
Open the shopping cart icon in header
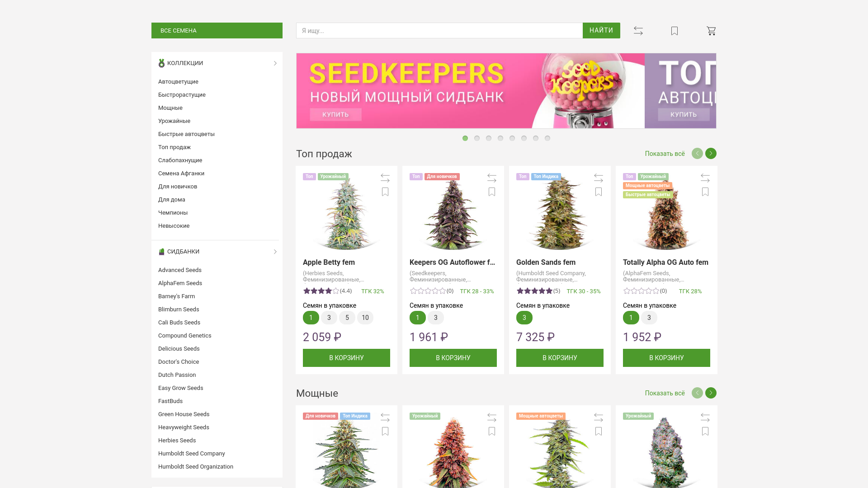tap(711, 31)
